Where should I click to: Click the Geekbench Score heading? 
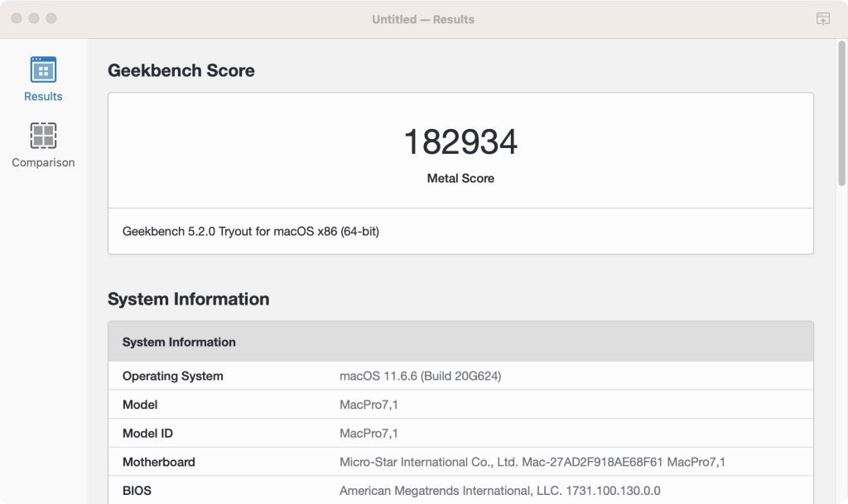point(181,70)
